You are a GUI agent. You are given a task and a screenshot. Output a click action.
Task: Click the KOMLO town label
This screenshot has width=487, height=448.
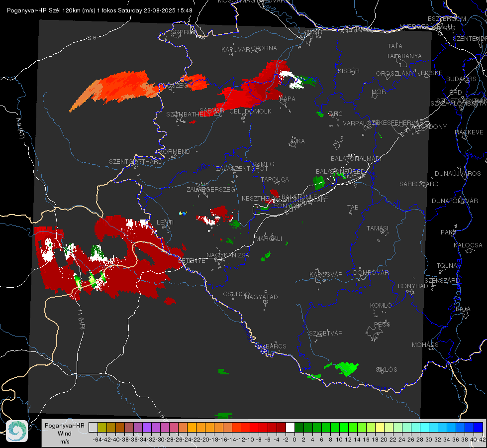click(381, 305)
